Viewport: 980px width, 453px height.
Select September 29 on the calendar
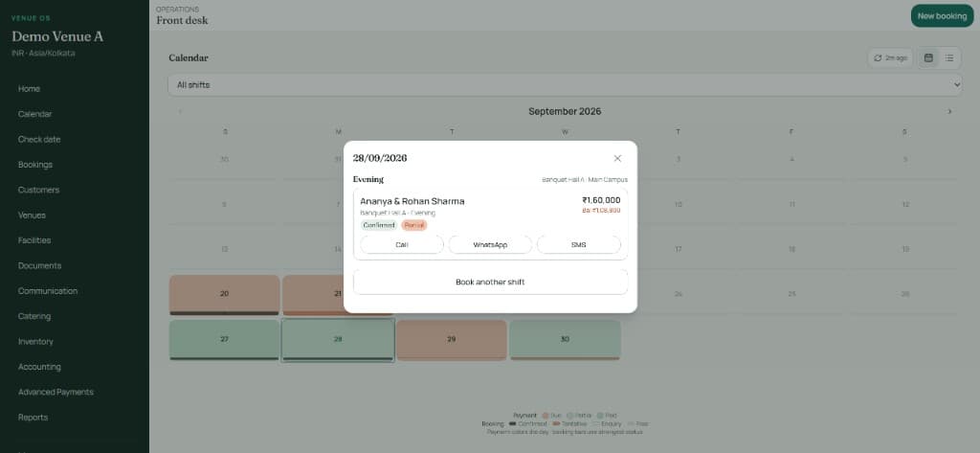(452, 340)
